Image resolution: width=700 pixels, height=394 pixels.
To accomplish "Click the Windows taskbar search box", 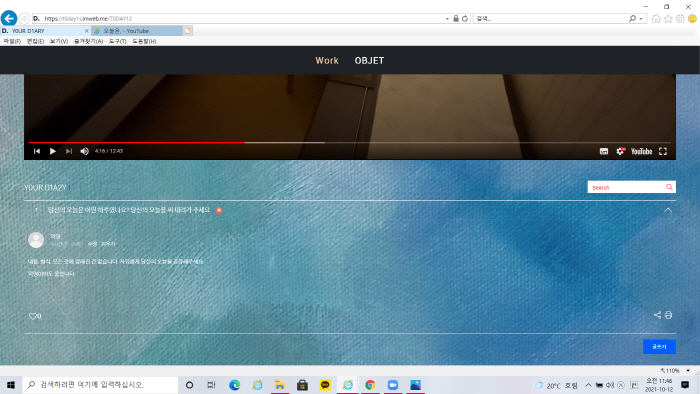I will [x=100, y=385].
